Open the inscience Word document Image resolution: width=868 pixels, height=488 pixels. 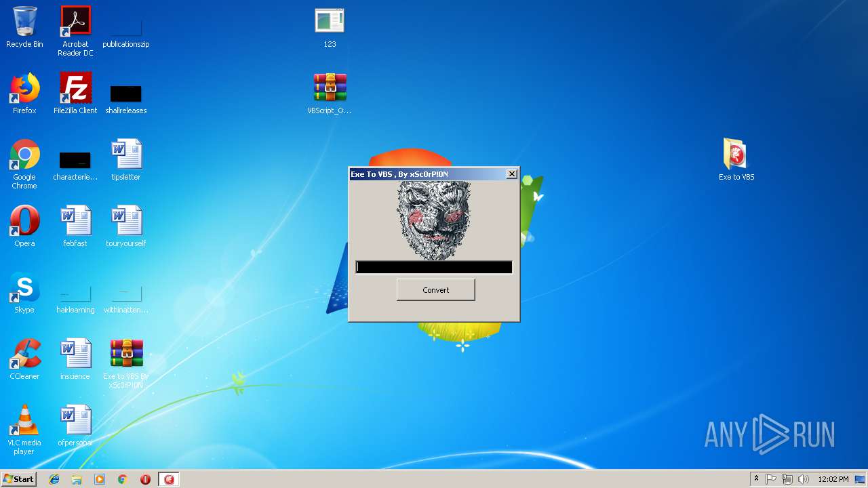tap(75, 359)
